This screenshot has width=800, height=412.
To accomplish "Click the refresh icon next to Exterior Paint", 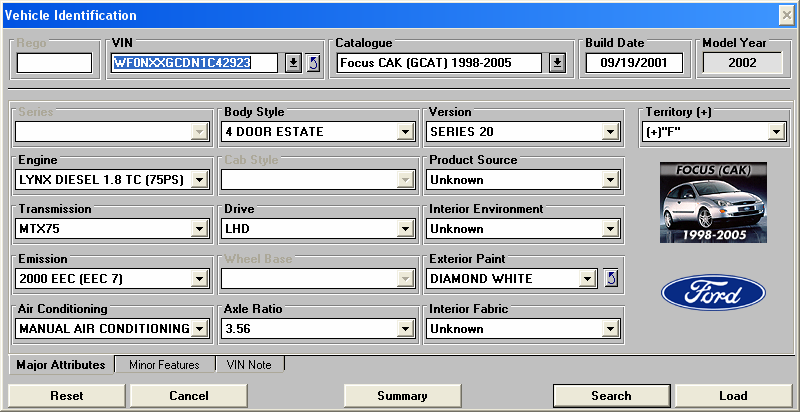I will [x=612, y=278].
